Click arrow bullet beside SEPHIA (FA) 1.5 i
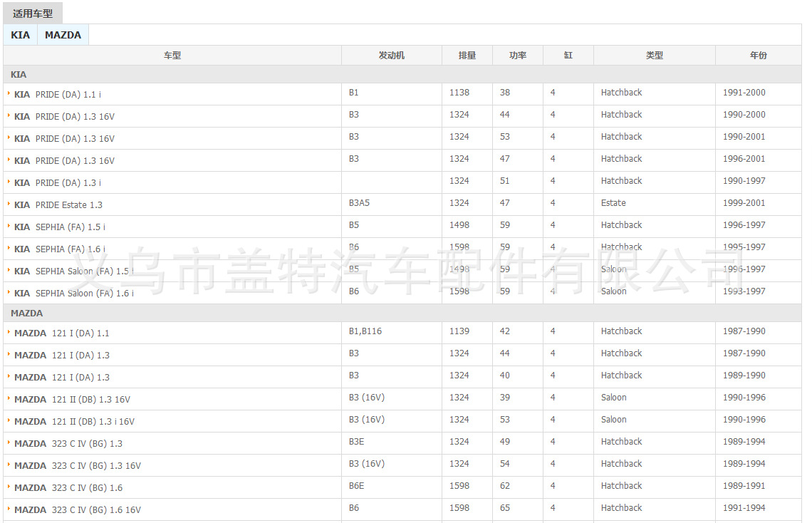 (x=9, y=227)
